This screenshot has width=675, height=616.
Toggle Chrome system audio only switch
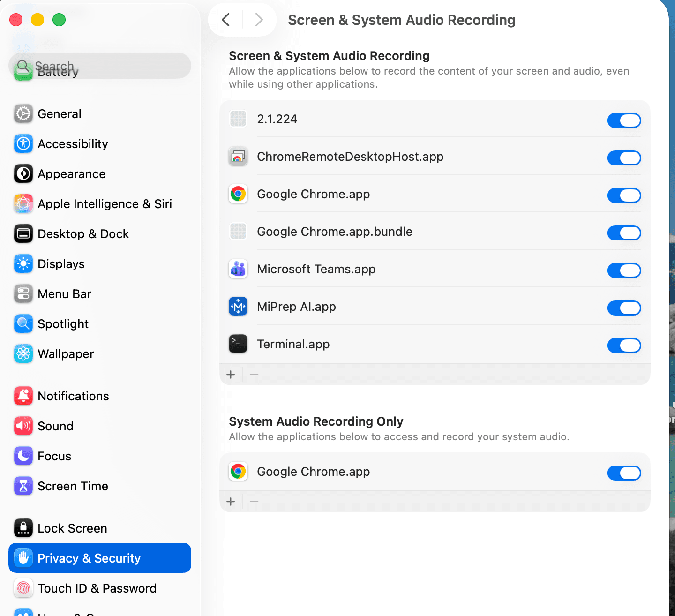tap(624, 473)
